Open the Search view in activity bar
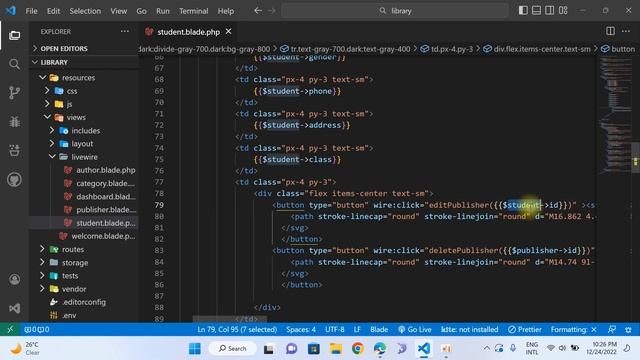This screenshot has width=640, height=360. [14, 64]
